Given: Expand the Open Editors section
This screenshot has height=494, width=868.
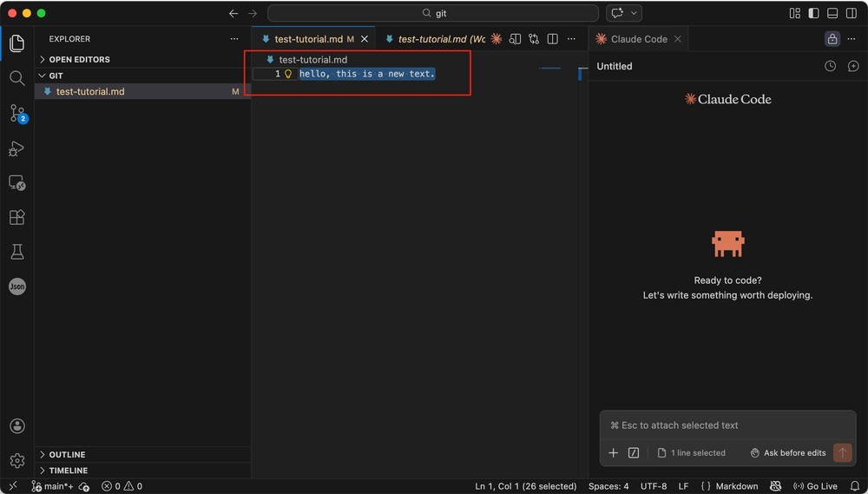Looking at the screenshot, I should pos(143,59).
